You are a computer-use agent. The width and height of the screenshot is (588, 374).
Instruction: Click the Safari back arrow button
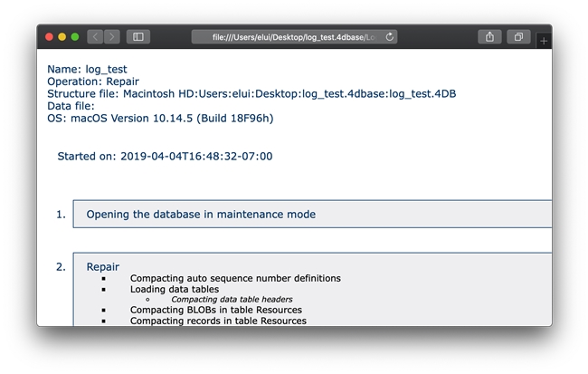click(95, 37)
